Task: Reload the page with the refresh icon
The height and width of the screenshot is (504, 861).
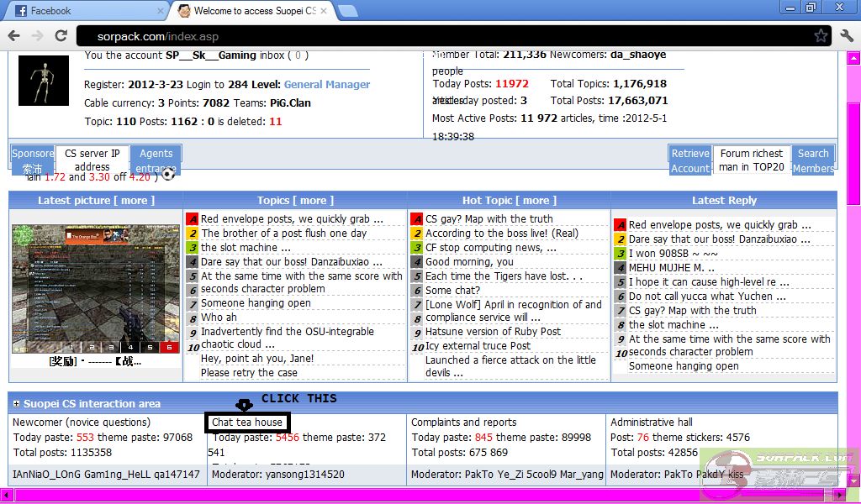Action: [x=61, y=36]
